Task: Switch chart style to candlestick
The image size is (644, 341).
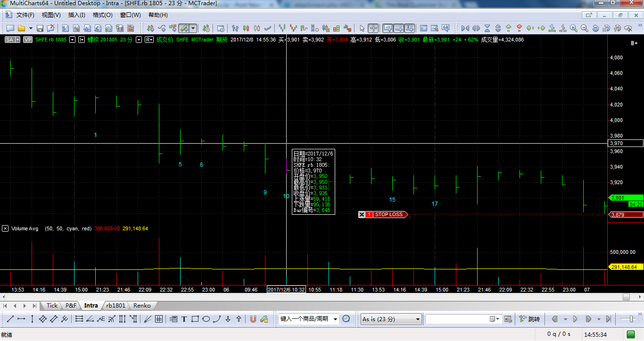Action: coord(246,28)
